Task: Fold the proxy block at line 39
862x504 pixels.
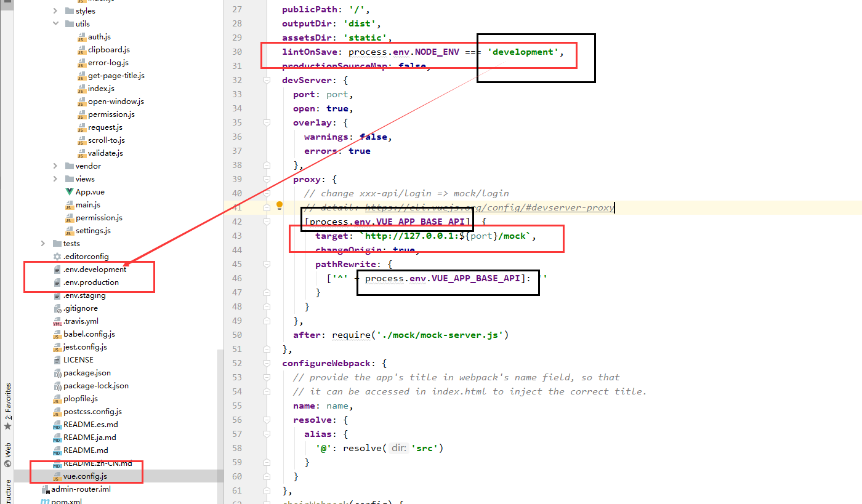Action: coord(267,179)
